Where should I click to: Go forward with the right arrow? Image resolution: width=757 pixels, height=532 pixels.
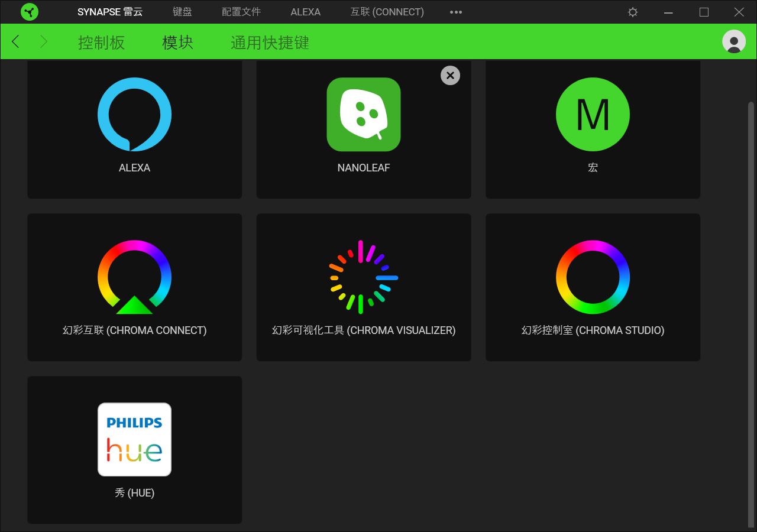pyautogui.click(x=44, y=41)
